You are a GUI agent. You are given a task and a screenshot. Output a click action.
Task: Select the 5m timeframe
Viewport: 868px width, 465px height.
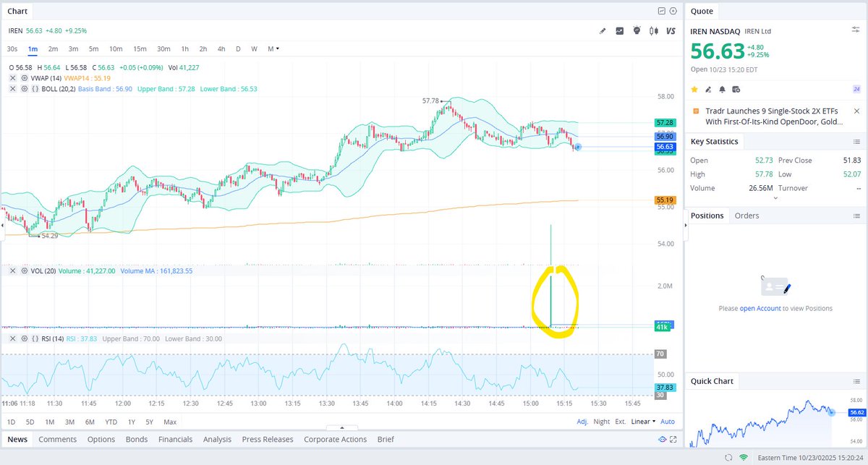coord(93,48)
